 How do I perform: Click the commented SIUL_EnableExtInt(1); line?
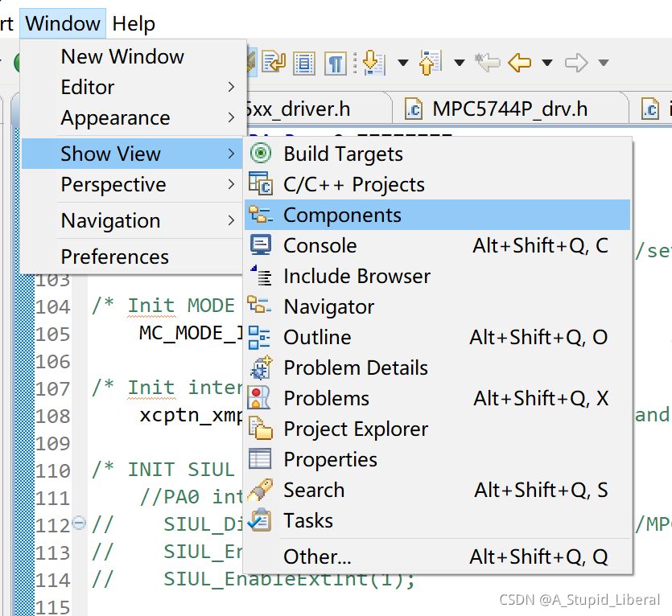tap(253, 579)
